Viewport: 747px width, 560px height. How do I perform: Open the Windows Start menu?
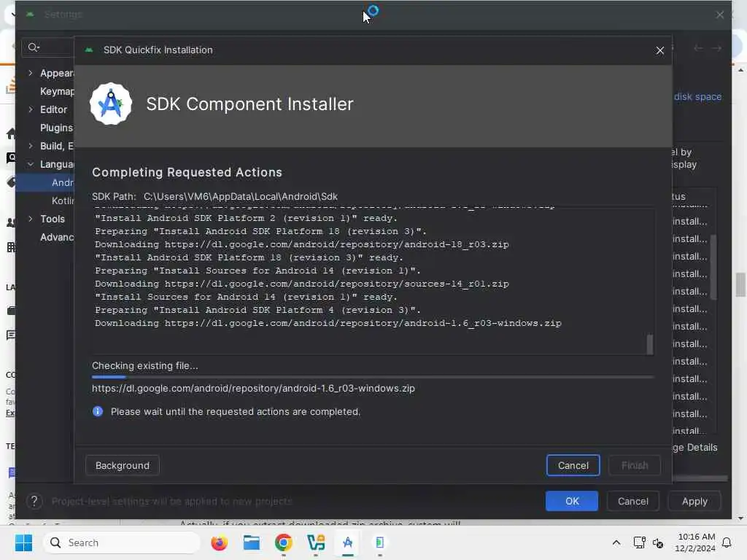point(23,542)
